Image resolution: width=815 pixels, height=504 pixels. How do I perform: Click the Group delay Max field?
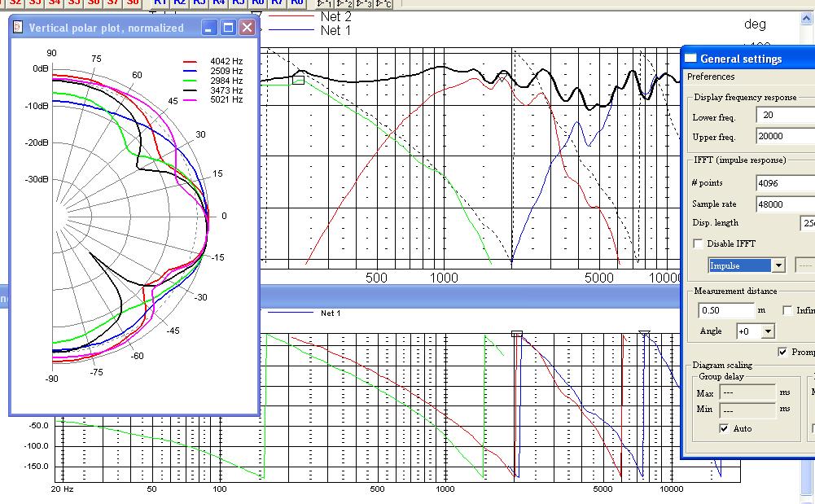(747, 392)
